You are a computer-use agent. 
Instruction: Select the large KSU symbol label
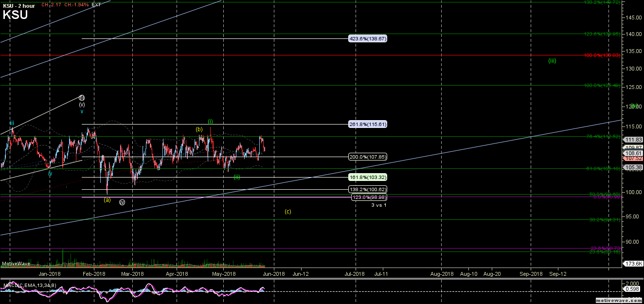15,15
